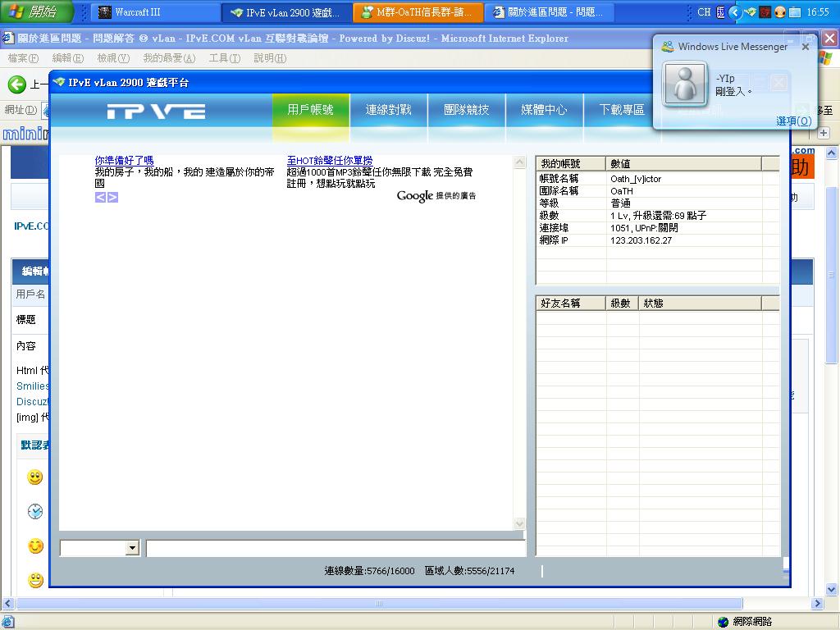Insert the clock-face emoticon on forum page
Image resolution: width=840 pixels, height=630 pixels.
(x=34, y=511)
